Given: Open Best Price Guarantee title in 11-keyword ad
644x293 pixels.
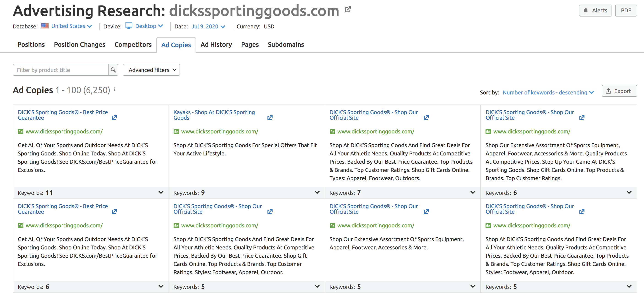Looking at the screenshot, I should pos(63,115).
